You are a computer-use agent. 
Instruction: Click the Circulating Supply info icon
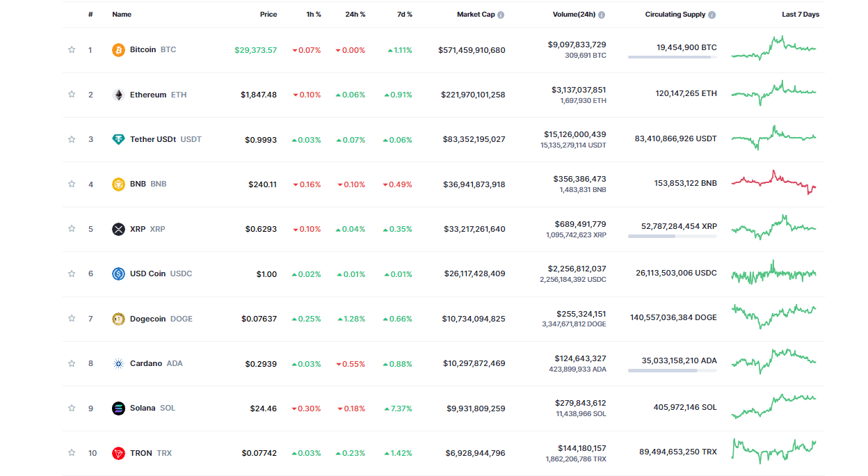(712, 15)
